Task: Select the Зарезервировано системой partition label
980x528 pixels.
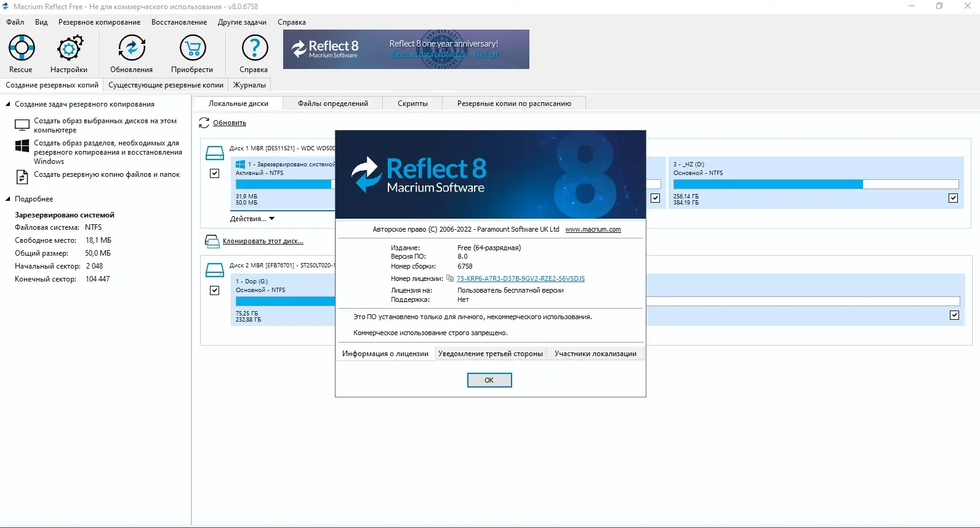Action: tap(292, 164)
